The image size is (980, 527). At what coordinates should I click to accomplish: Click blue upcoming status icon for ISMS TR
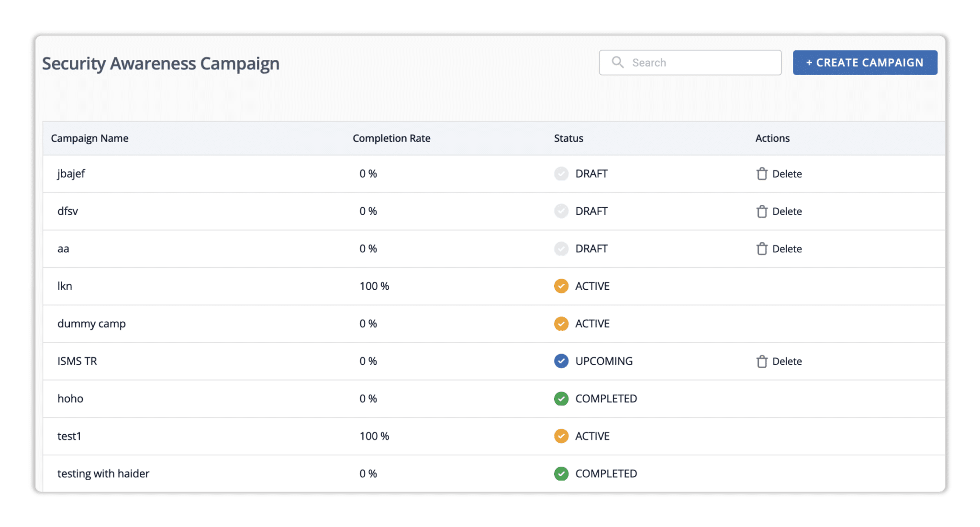click(x=561, y=361)
